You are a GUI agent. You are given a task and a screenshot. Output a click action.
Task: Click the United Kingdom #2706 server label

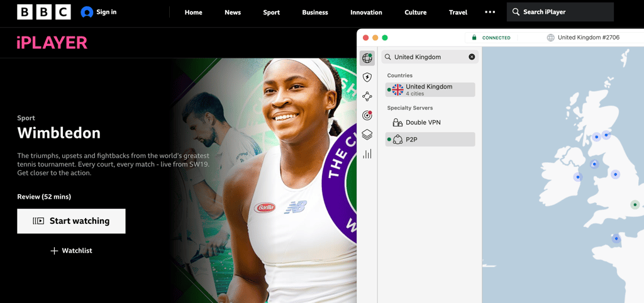click(589, 37)
